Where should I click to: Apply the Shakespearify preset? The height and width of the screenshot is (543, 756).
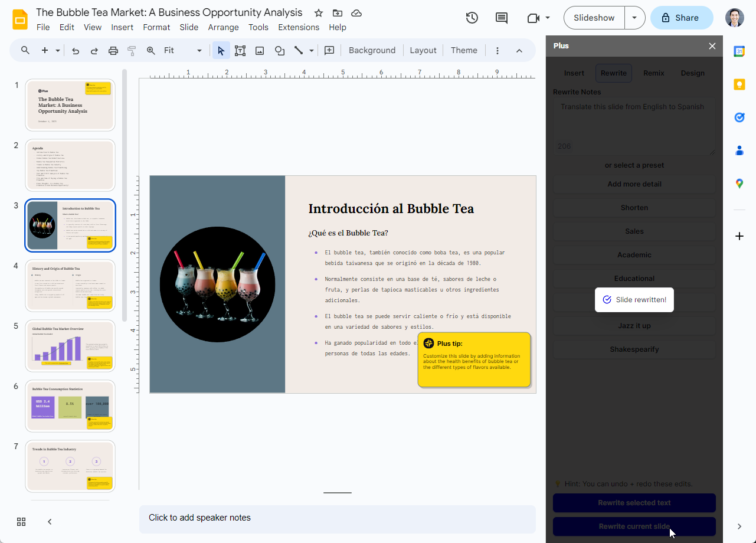pyautogui.click(x=634, y=349)
